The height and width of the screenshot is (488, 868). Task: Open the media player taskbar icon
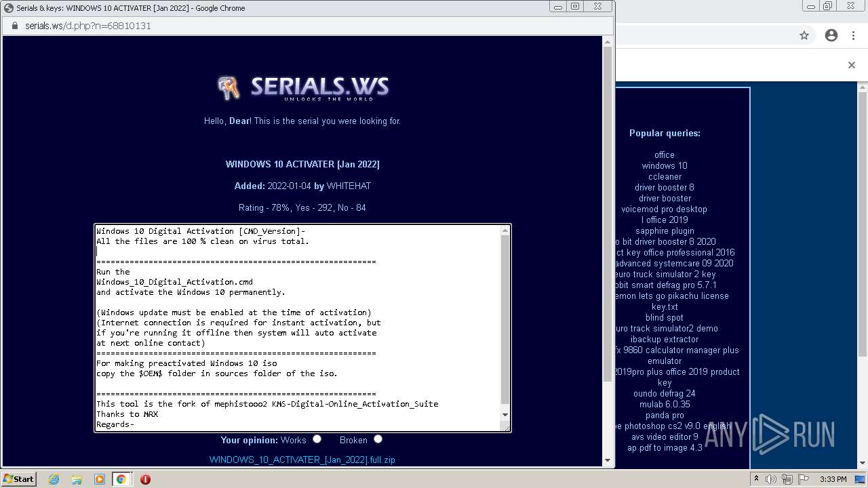99,479
